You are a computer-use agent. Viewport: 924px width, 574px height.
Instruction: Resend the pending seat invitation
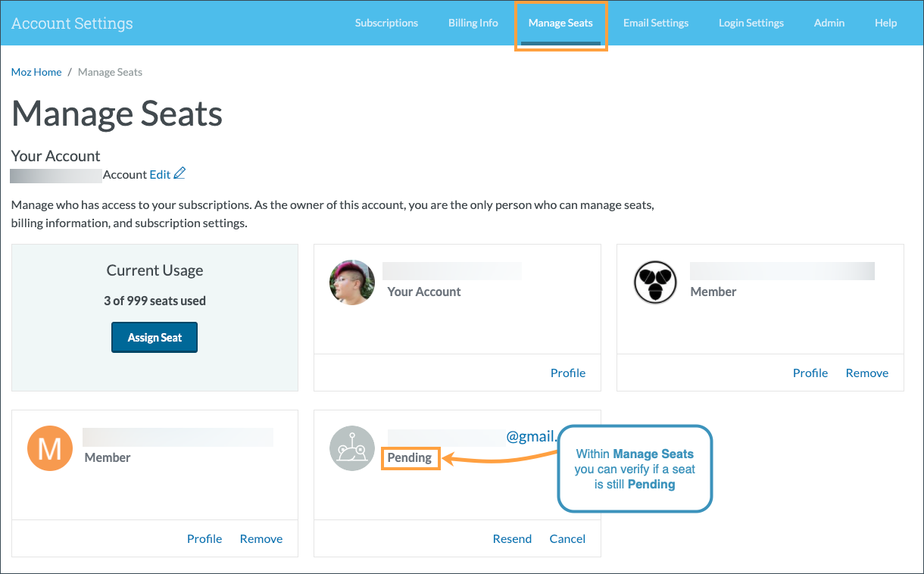coord(512,538)
